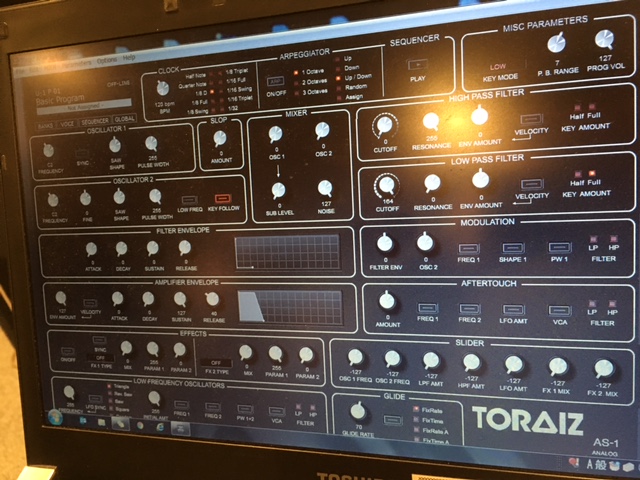Select Triangle LFO waveform
Screen dimensions: 640x480
pyautogui.click(x=109, y=386)
